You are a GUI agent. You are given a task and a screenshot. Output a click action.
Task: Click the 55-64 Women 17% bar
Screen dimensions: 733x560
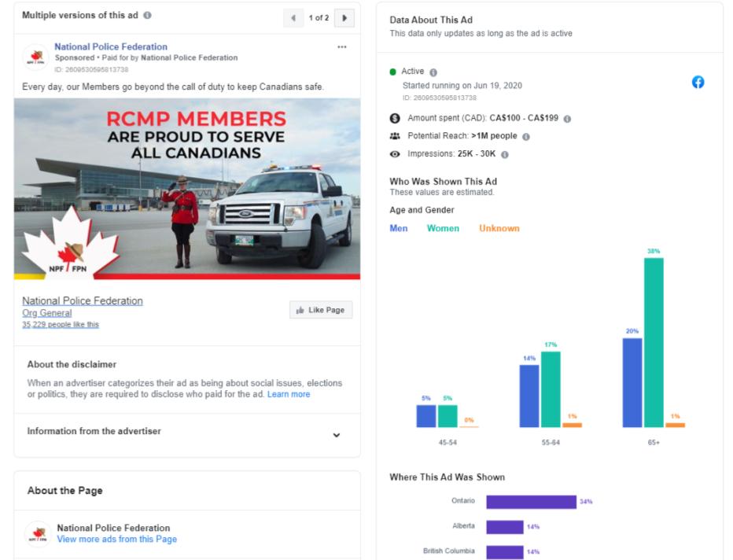click(x=551, y=389)
